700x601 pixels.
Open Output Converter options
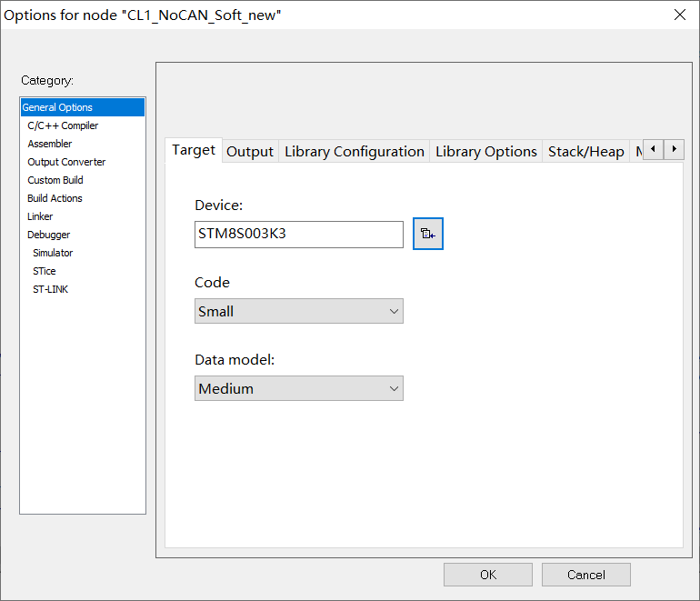pyautogui.click(x=66, y=162)
